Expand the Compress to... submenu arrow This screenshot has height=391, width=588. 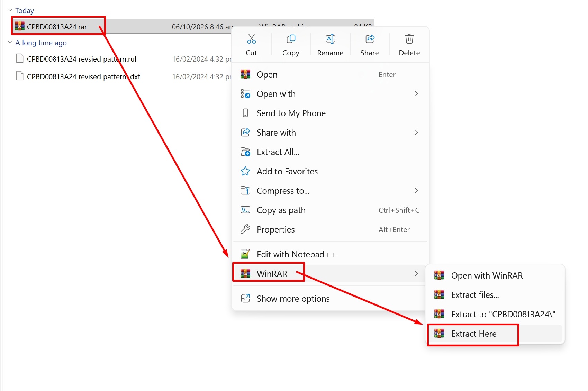[x=416, y=191]
